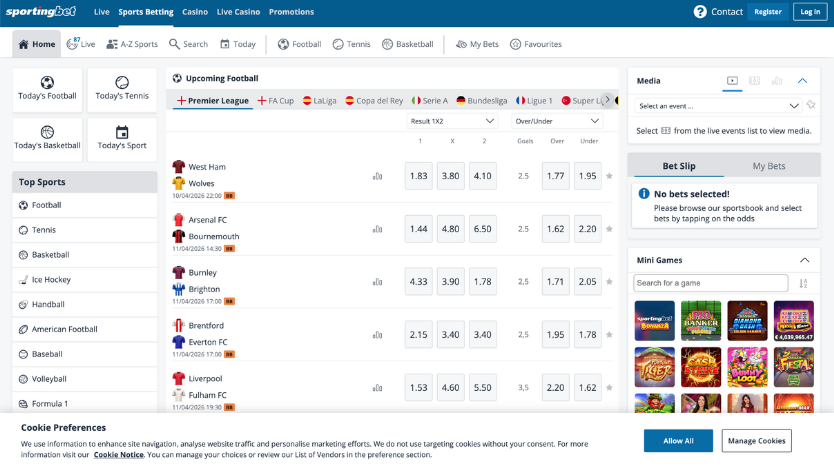Favourite the Liverpool vs Fulham FC match
834x468 pixels.
pyautogui.click(x=609, y=388)
